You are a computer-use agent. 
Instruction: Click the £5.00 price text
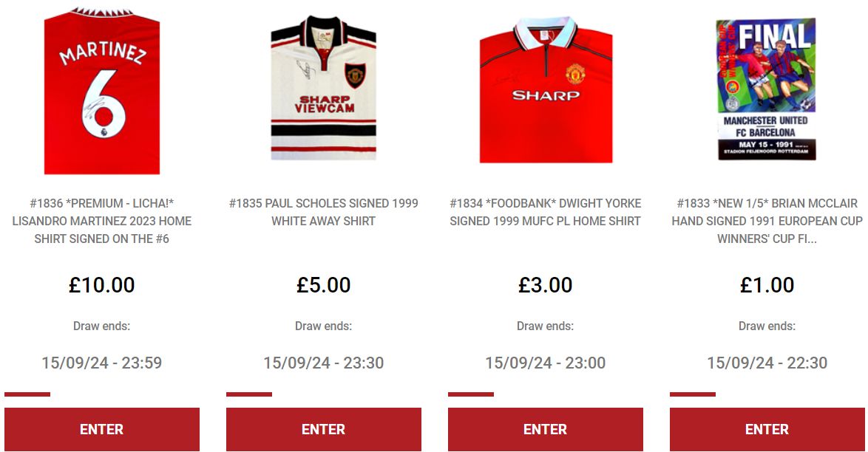tap(323, 285)
